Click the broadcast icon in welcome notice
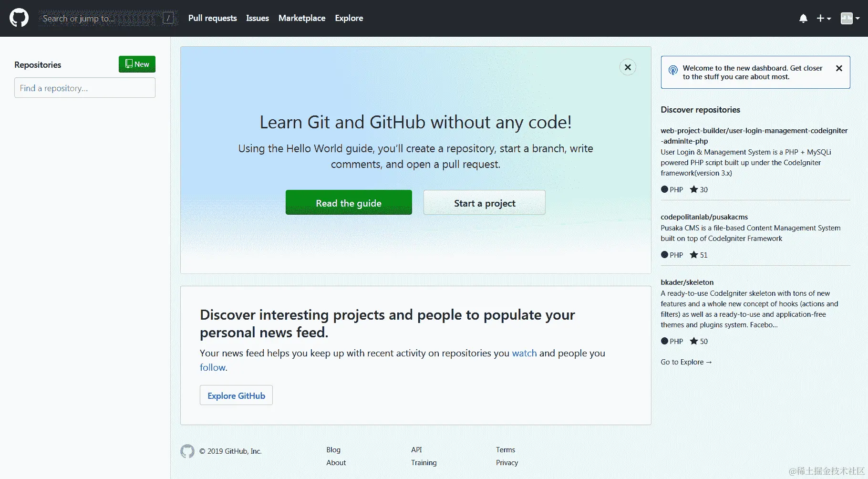The height and width of the screenshot is (479, 868). coord(673,70)
